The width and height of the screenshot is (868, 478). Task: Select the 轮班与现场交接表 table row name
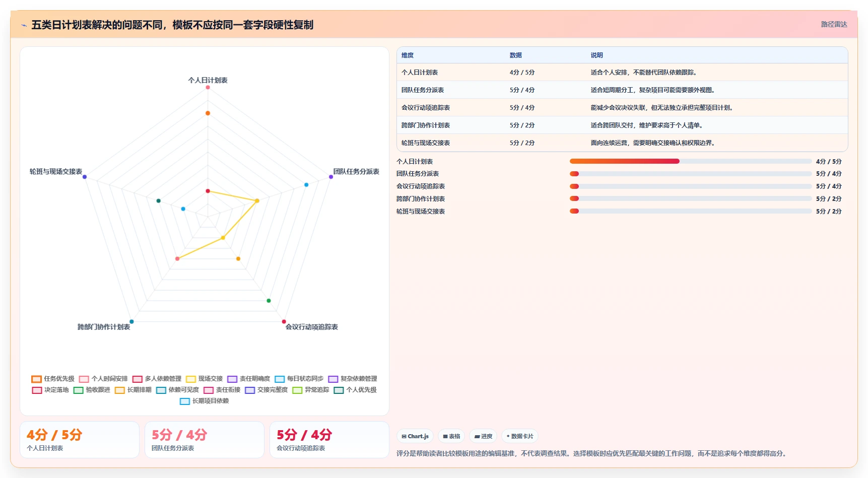[426, 143]
